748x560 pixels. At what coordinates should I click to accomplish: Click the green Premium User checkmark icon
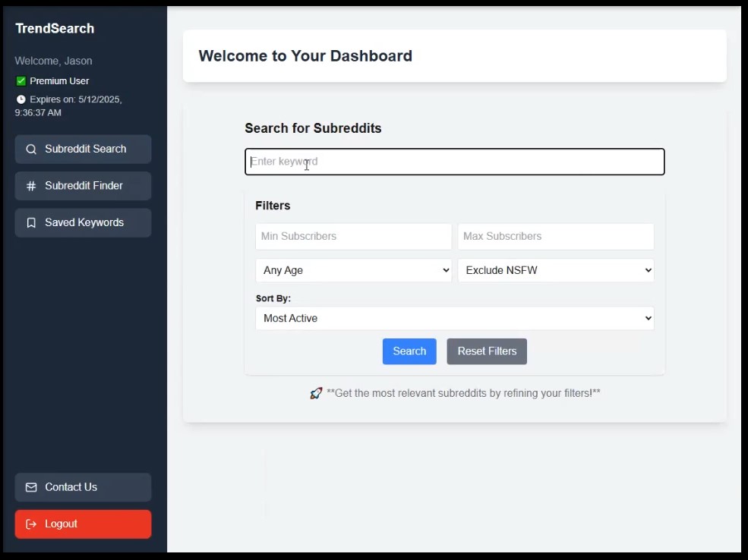point(21,81)
